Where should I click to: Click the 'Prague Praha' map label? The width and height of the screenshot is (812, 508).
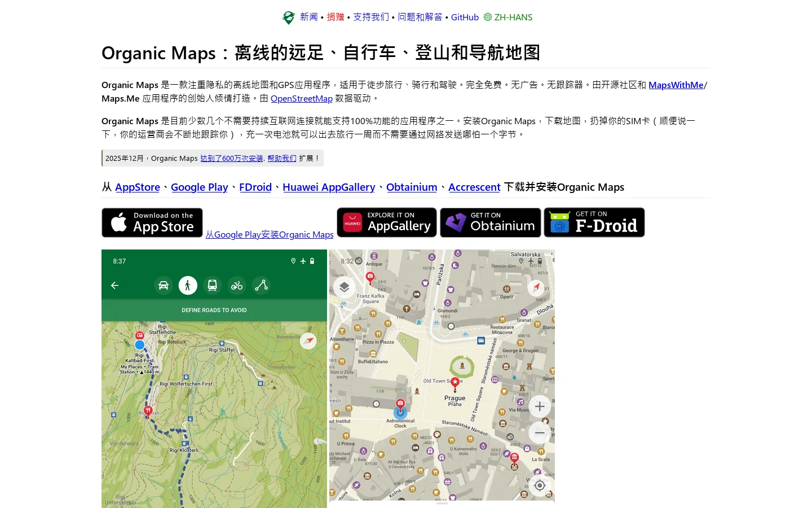[455, 401]
